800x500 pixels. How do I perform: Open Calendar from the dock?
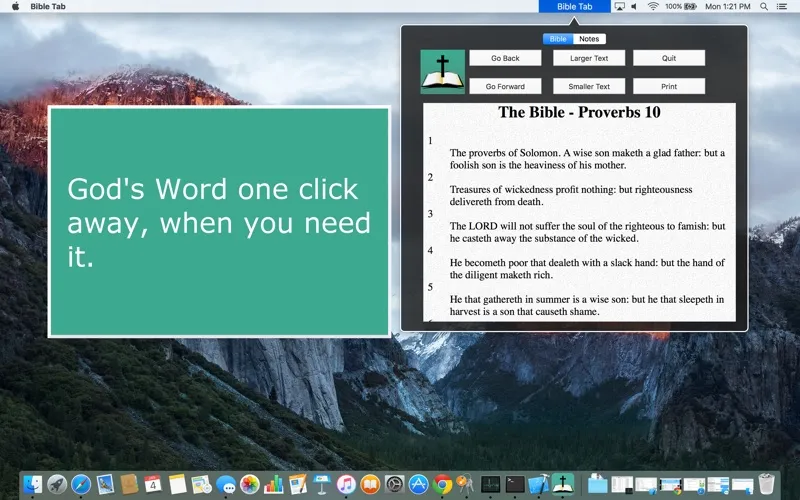pyautogui.click(x=153, y=484)
